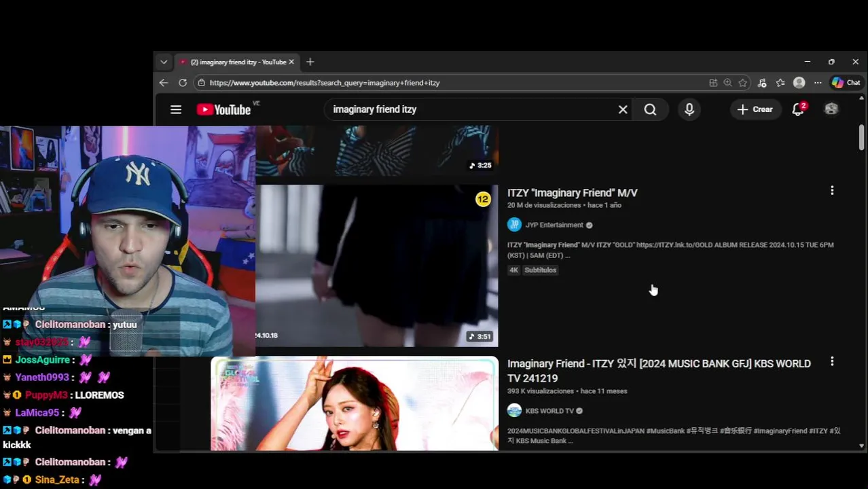Open more options for Music Bank video
This screenshot has width=868, height=489.
832,362
